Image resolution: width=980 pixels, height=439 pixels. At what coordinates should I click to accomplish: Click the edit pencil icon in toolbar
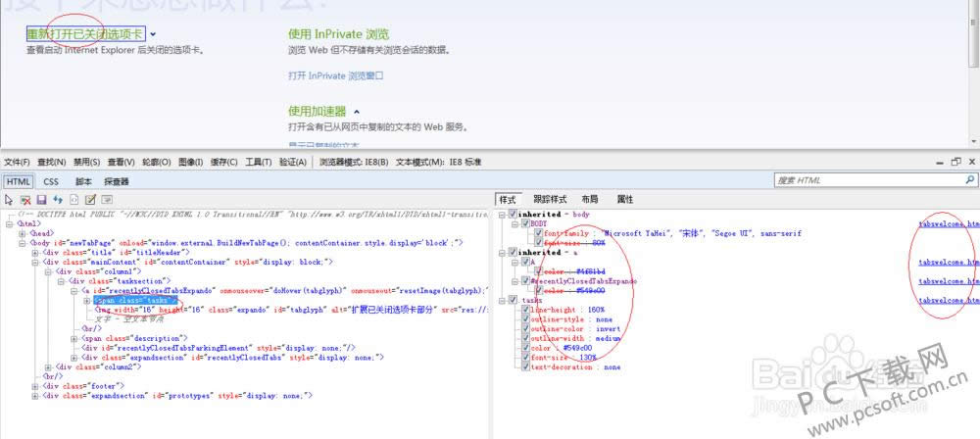(x=90, y=200)
